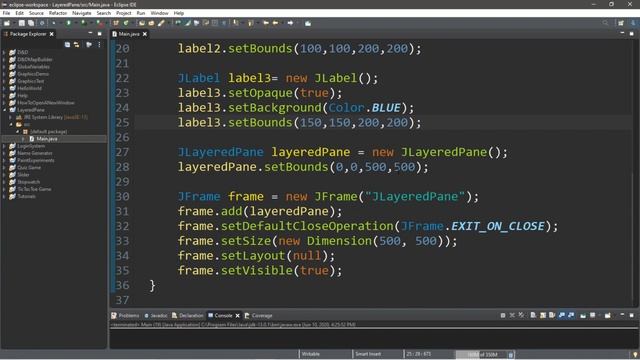Screen dimensions: 640x360
Task: Minimize the Console view panel
Action: (x=622, y=315)
